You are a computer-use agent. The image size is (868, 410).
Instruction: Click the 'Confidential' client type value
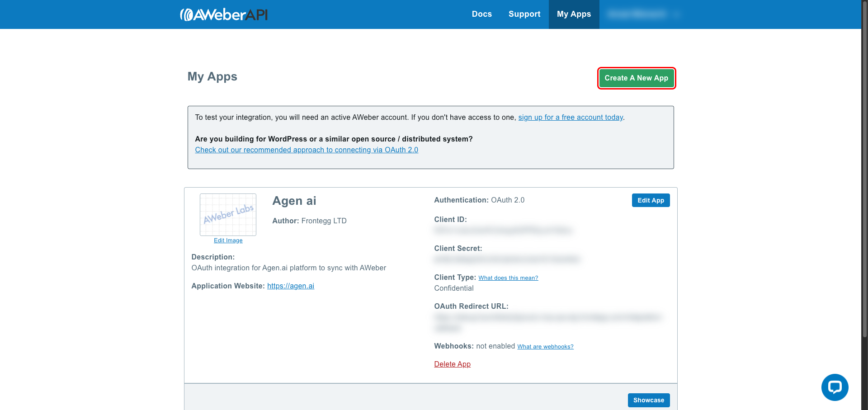coord(454,288)
